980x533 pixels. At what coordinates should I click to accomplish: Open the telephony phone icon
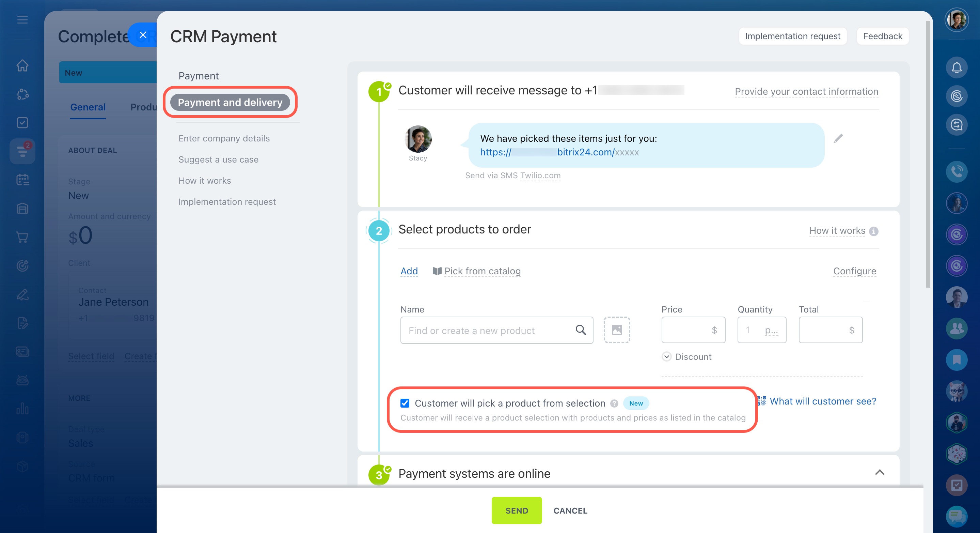click(x=957, y=172)
